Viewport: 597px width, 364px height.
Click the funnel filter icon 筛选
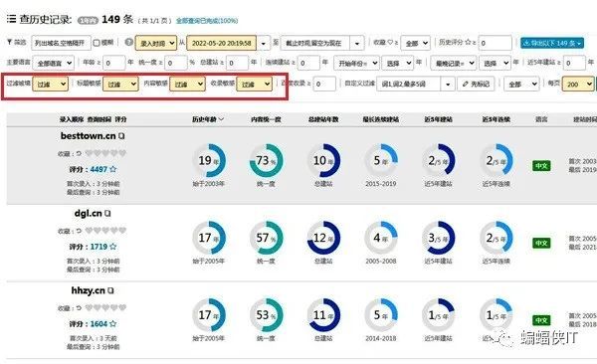click(x=10, y=42)
